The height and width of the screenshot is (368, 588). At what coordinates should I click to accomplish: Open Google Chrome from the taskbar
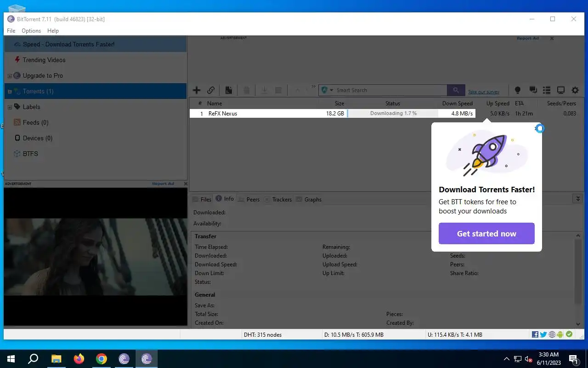102,359
